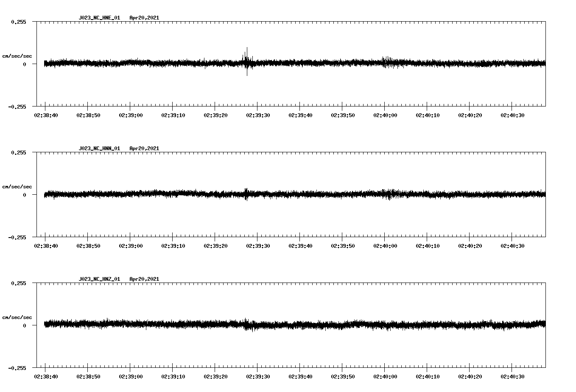Click the 02:39:10 tick label on bottom axis
576x392 pixels.
173,375
